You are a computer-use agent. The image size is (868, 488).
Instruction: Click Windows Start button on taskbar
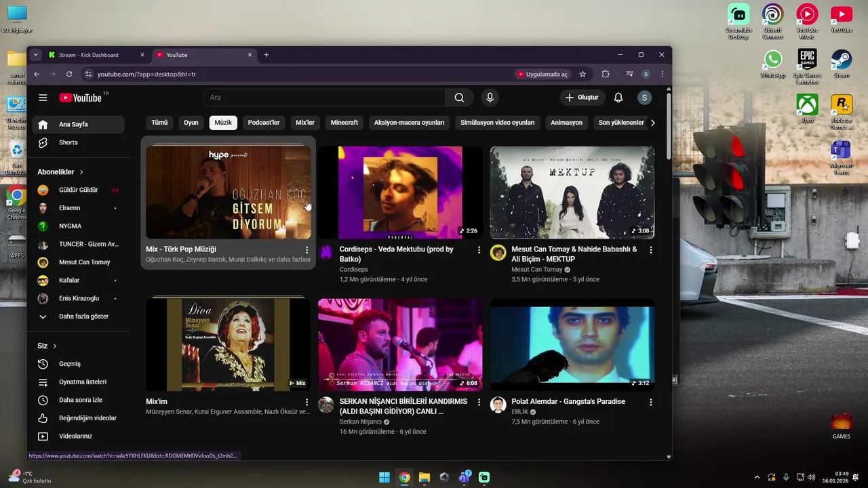384,477
